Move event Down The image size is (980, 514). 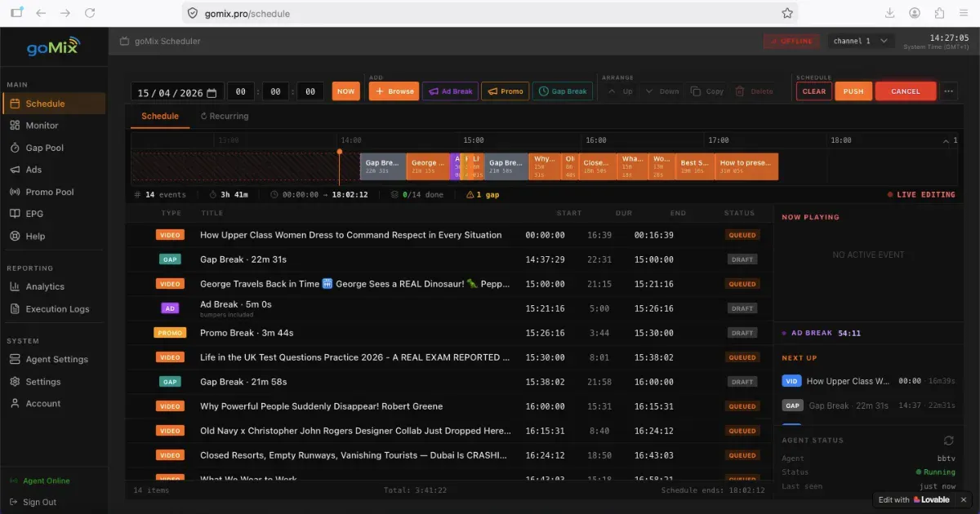tap(662, 91)
